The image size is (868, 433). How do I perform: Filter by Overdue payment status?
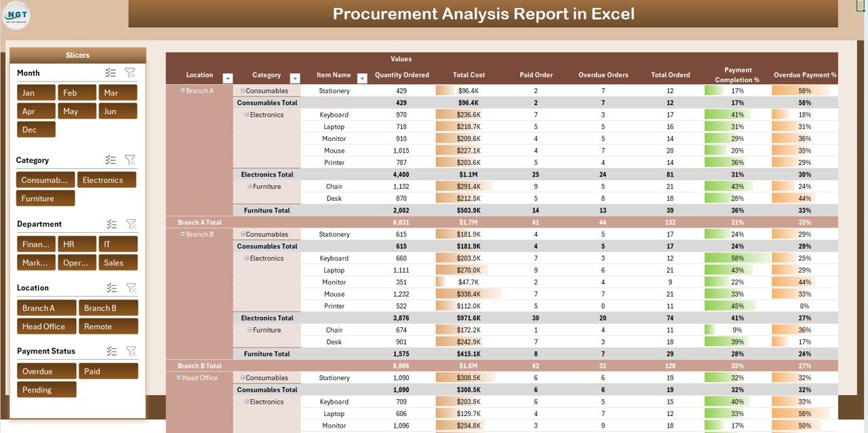(x=47, y=371)
